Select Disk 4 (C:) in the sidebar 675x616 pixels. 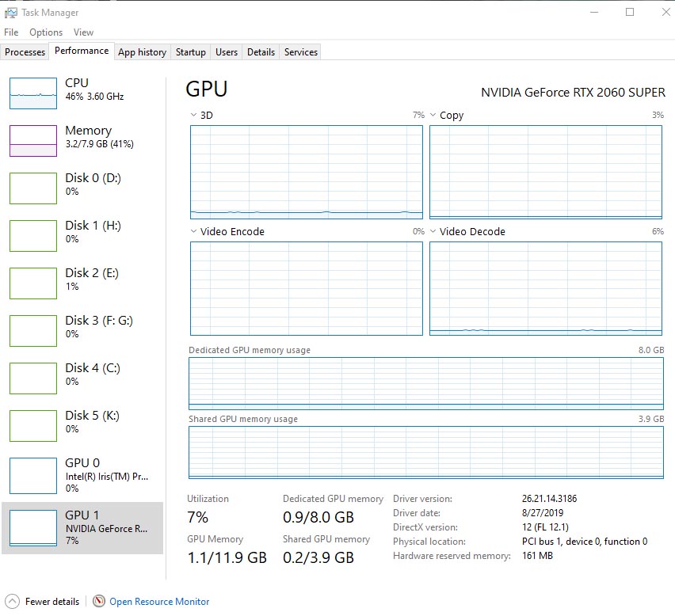pyautogui.click(x=82, y=378)
